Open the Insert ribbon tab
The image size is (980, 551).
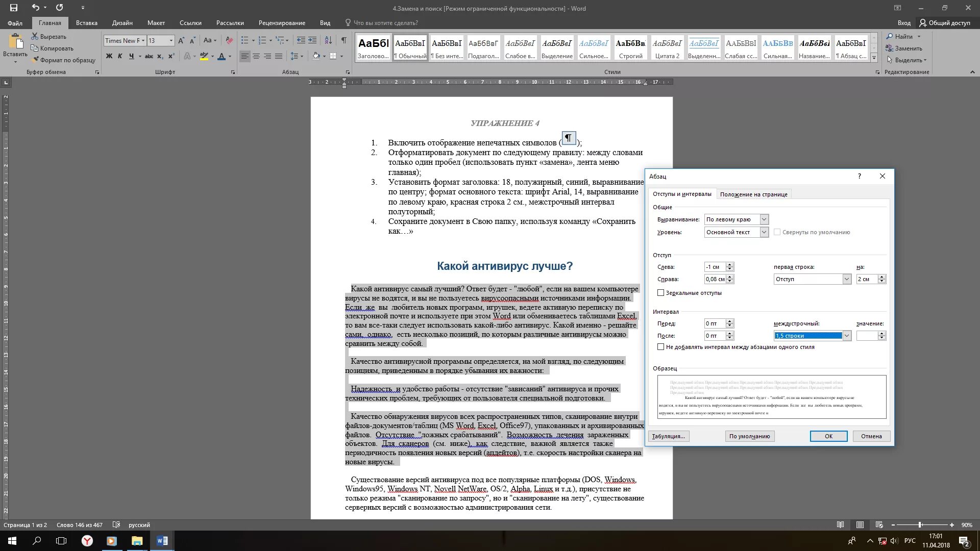click(86, 23)
